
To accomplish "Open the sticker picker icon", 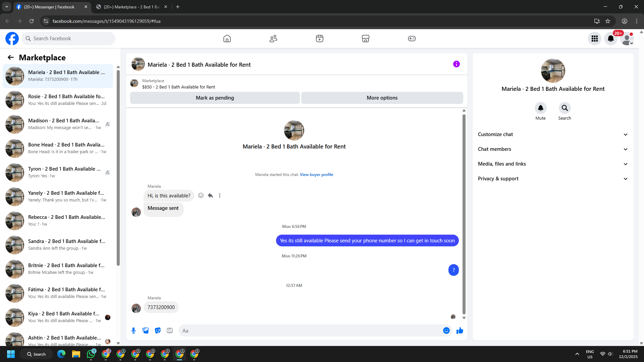I will pyautogui.click(x=158, y=330).
